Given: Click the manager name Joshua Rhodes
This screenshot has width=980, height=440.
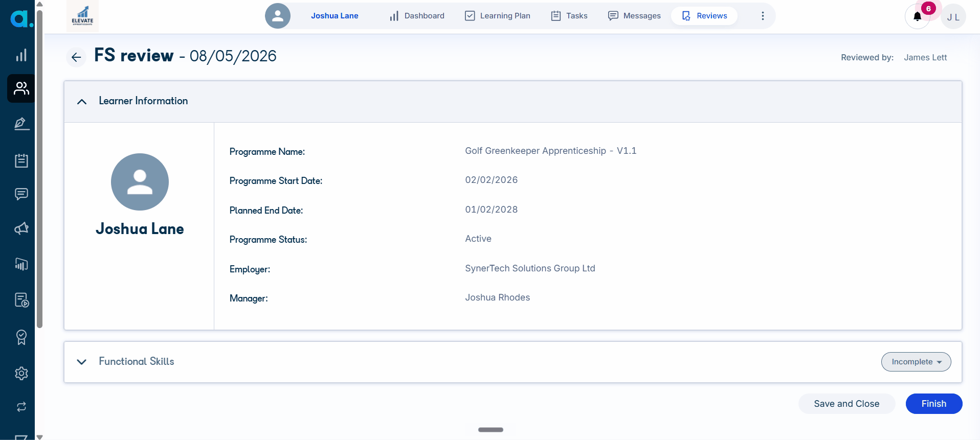Looking at the screenshot, I should coord(497,297).
